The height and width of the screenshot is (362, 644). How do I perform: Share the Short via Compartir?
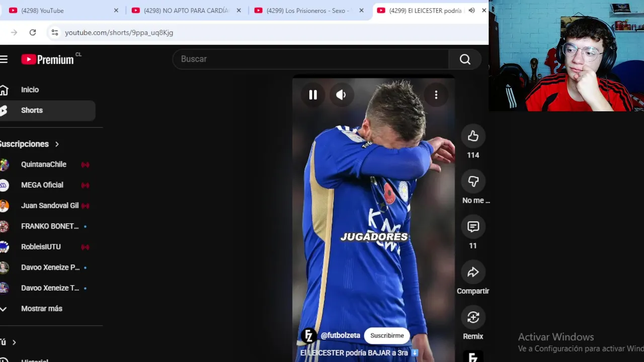pos(473,272)
